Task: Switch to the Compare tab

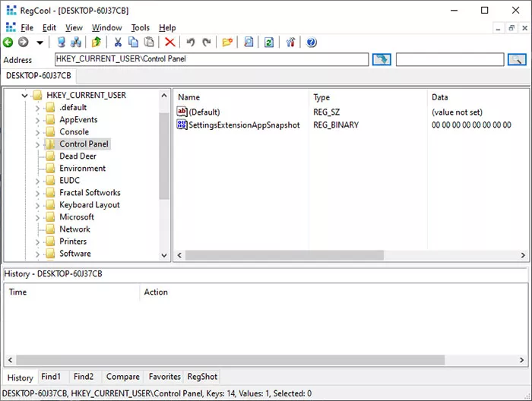Action: pyautogui.click(x=123, y=377)
